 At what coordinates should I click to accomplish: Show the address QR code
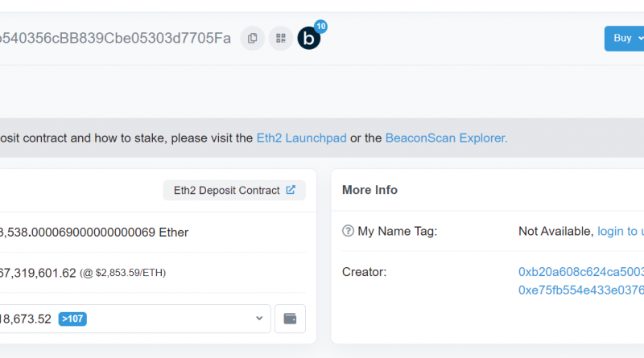tap(281, 38)
